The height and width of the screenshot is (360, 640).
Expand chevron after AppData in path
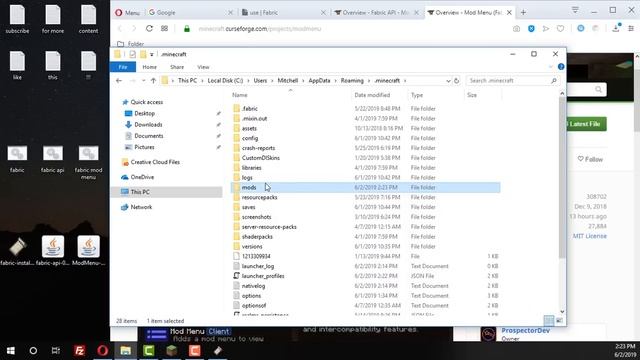(x=336, y=81)
